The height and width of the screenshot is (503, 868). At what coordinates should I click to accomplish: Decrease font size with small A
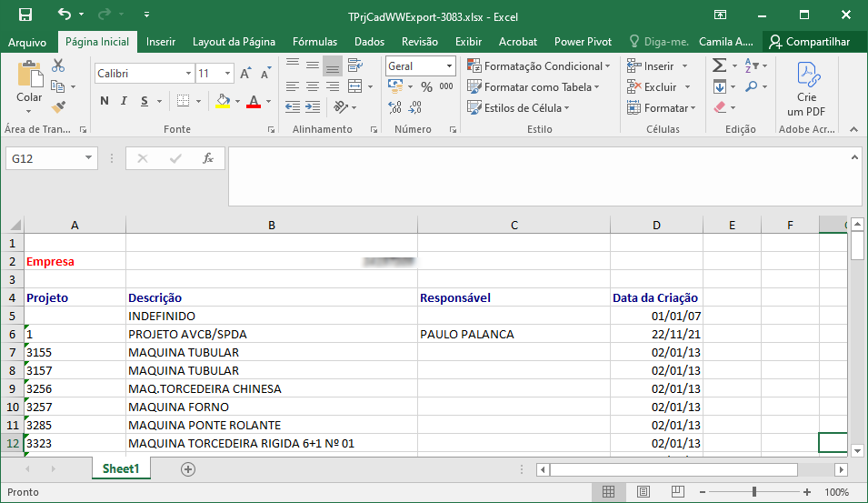tap(265, 73)
